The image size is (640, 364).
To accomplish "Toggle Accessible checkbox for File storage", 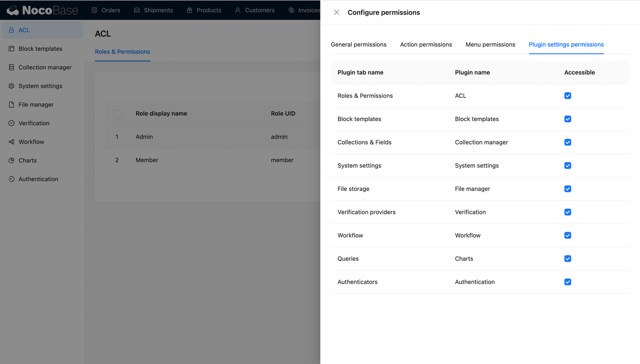I will [567, 189].
